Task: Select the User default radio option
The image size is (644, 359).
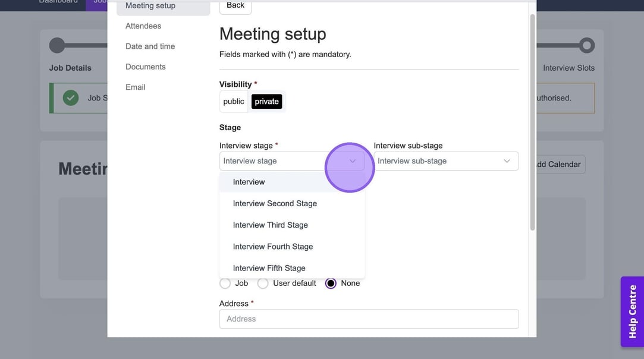Action: click(x=263, y=284)
